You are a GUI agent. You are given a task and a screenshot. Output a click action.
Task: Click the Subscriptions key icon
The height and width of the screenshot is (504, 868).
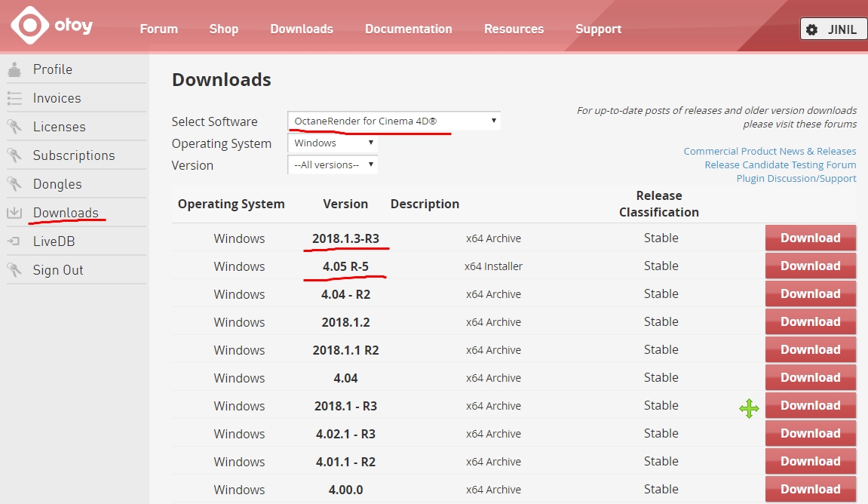(x=14, y=155)
